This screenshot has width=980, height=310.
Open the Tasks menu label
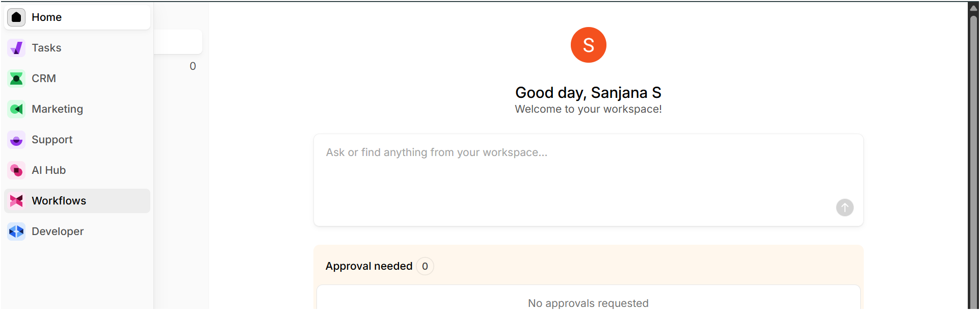46,48
